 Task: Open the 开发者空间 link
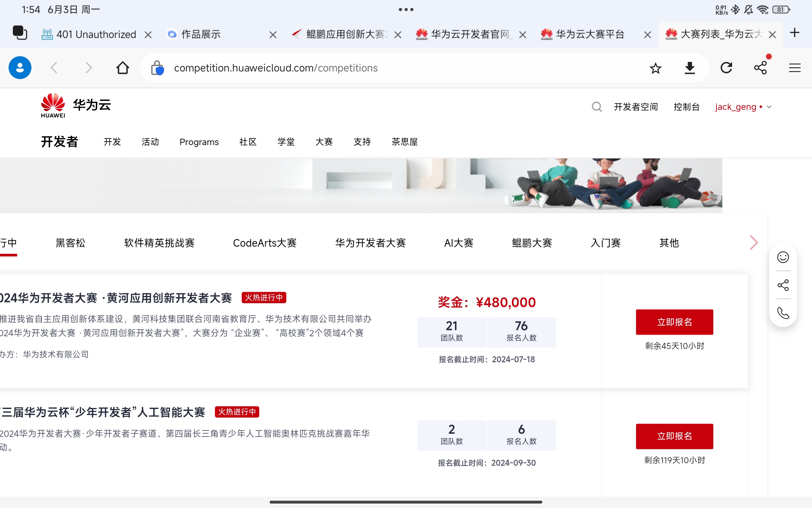click(636, 107)
